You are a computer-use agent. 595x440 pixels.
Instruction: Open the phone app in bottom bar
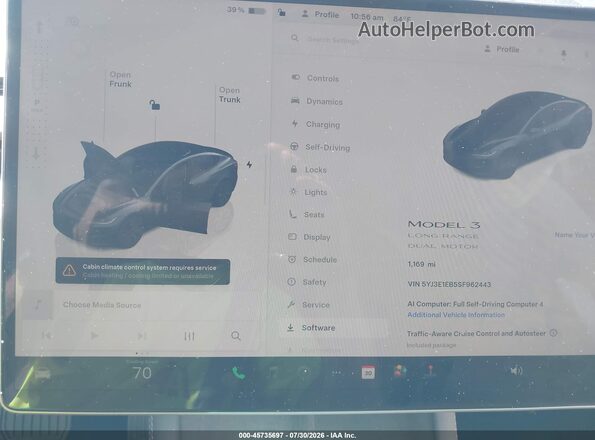pos(238,373)
